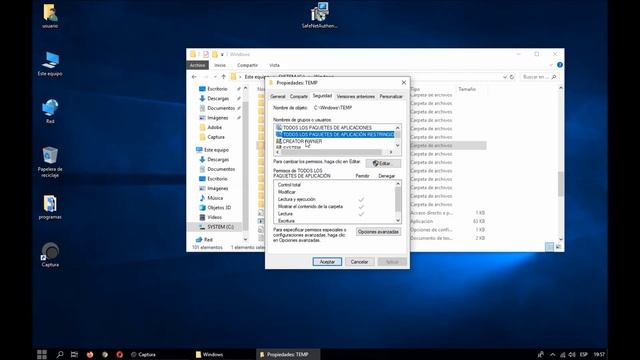Select Escritorio in Quick access
This screenshot has height=360, width=640.
coord(216,89)
